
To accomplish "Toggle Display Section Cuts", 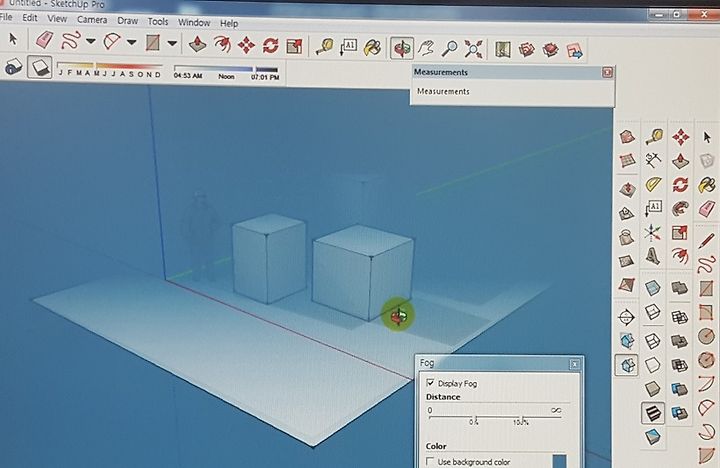I will click(x=627, y=365).
